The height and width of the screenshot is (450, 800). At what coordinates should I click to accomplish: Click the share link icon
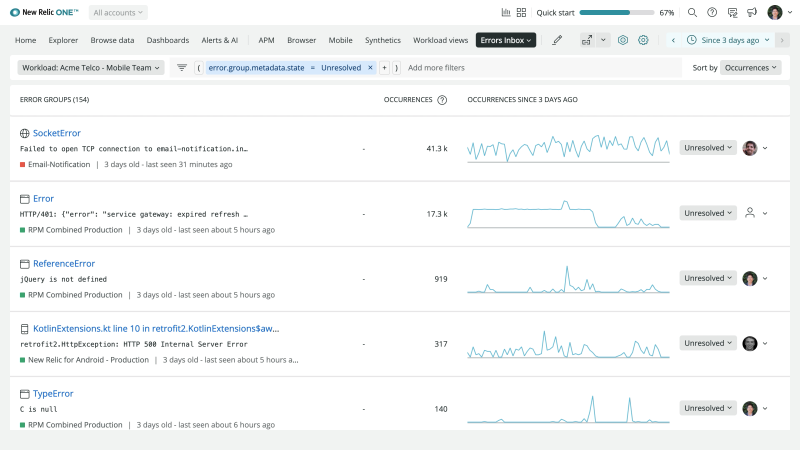tap(587, 40)
